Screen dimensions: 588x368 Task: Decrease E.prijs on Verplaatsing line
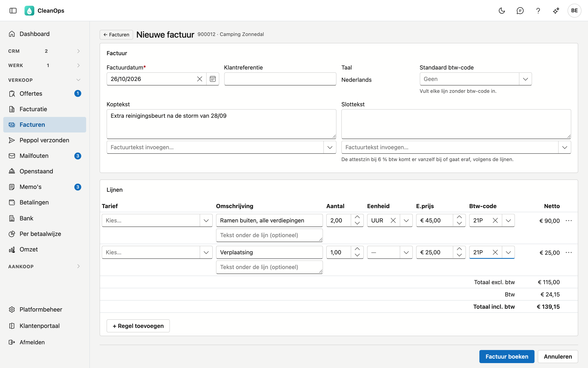[x=459, y=255]
